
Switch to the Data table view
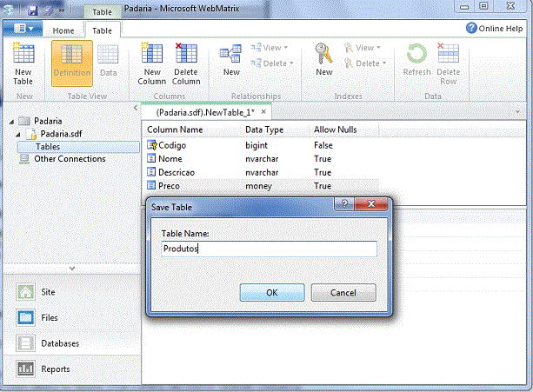tap(108, 61)
